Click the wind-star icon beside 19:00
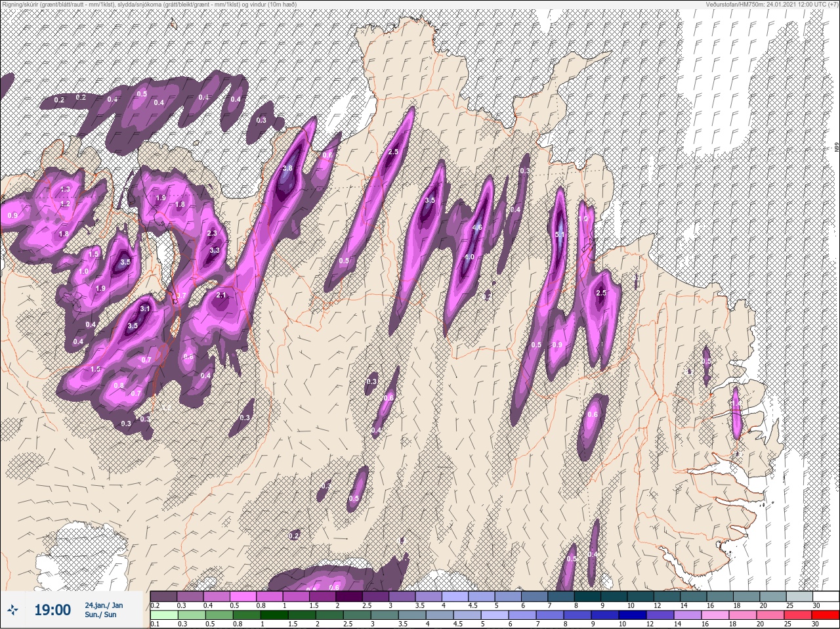 tap(12, 610)
